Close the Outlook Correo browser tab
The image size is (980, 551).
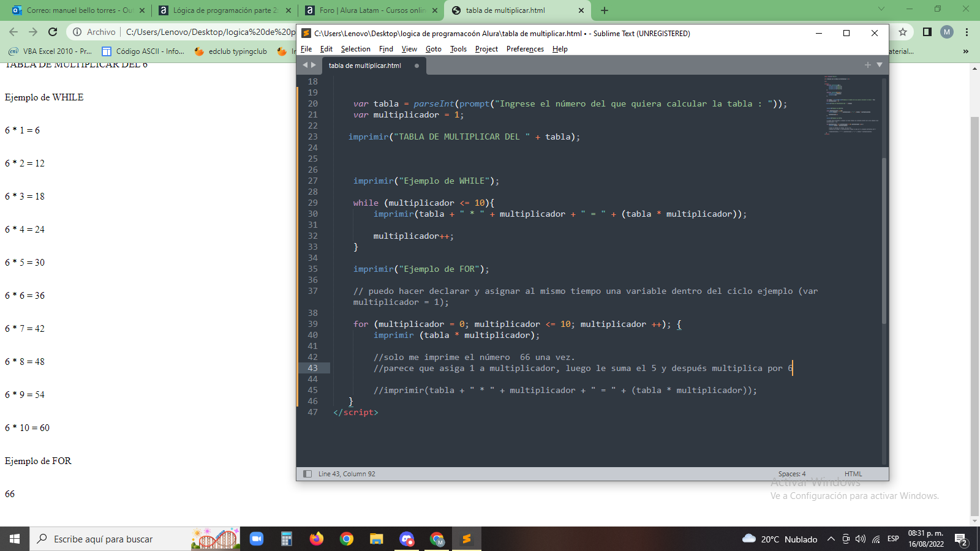[142, 10]
